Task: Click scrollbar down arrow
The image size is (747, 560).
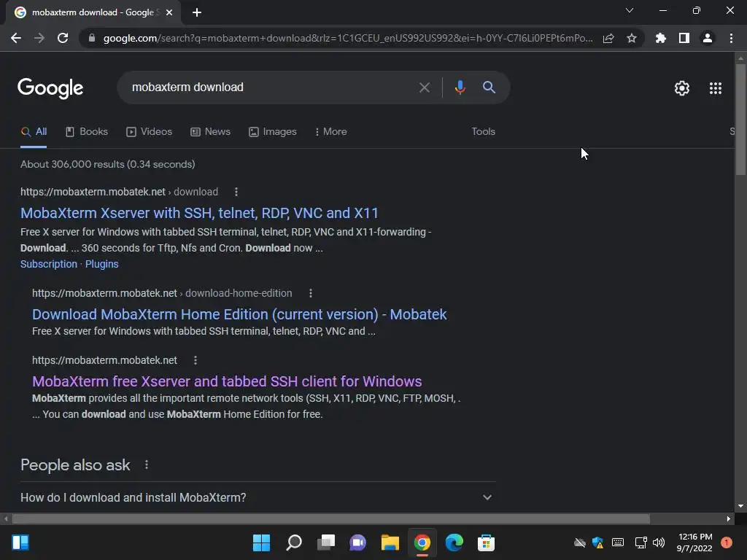Action: point(740,506)
